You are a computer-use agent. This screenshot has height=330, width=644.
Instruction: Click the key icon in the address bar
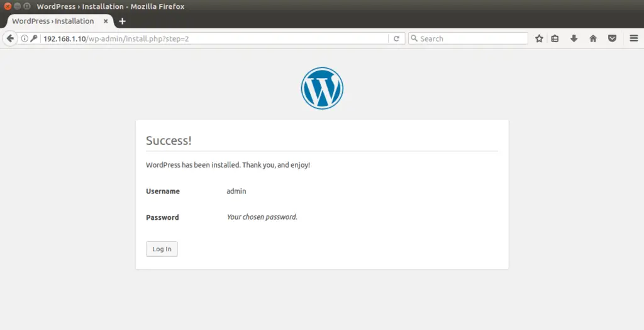(34, 38)
